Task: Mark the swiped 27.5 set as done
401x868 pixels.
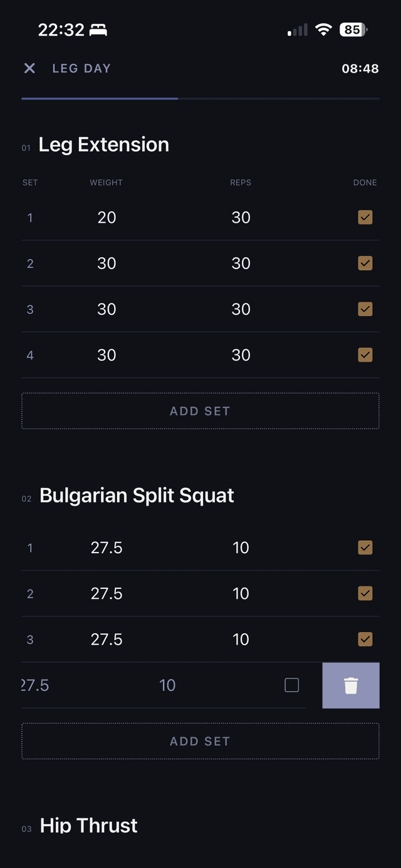Action: pyautogui.click(x=292, y=685)
